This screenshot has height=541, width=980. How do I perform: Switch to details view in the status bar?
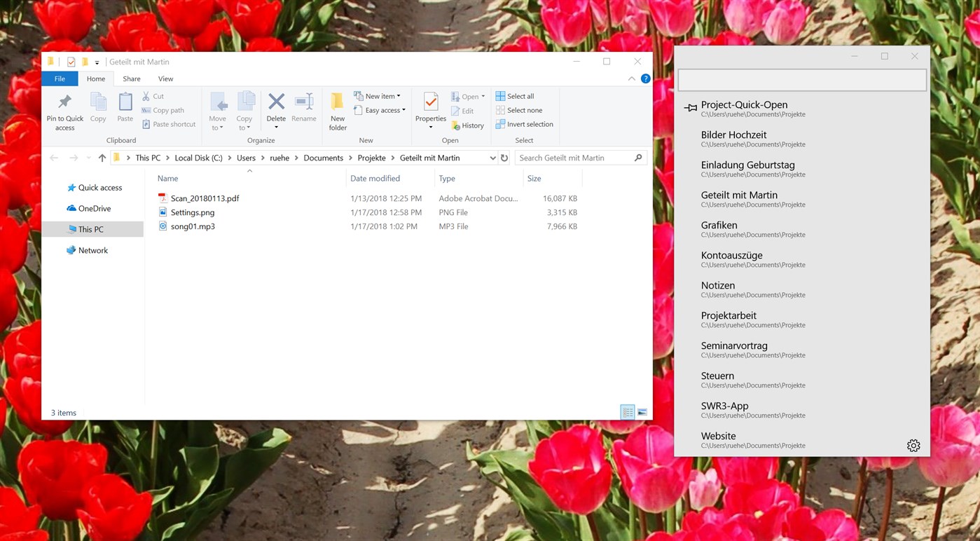628,412
